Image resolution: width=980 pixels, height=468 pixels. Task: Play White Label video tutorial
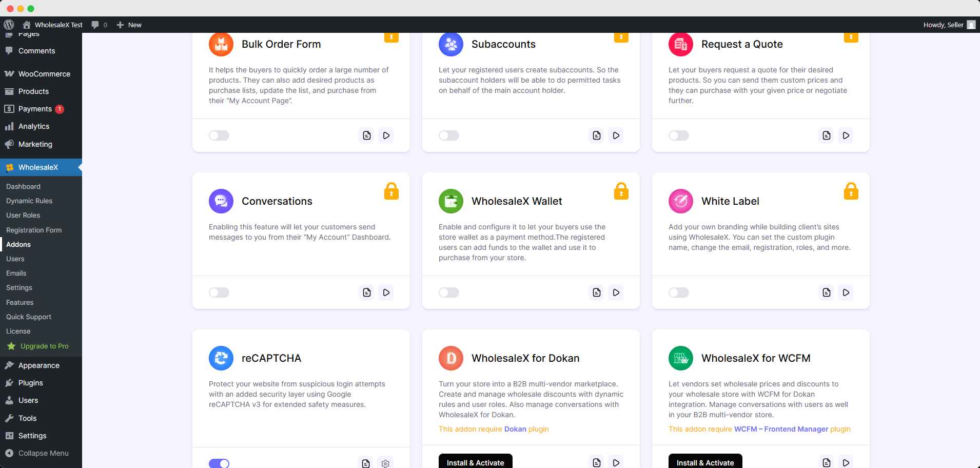[846, 292]
